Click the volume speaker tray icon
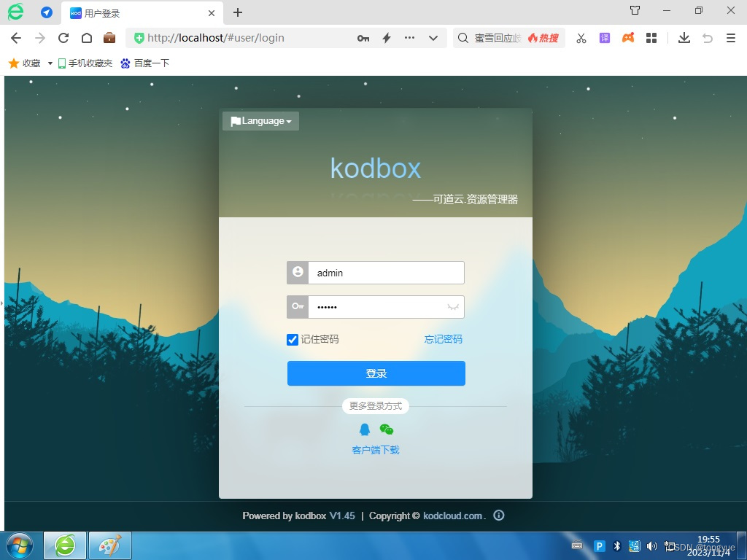The height and width of the screenshot is (560, 747). point(651,545)
